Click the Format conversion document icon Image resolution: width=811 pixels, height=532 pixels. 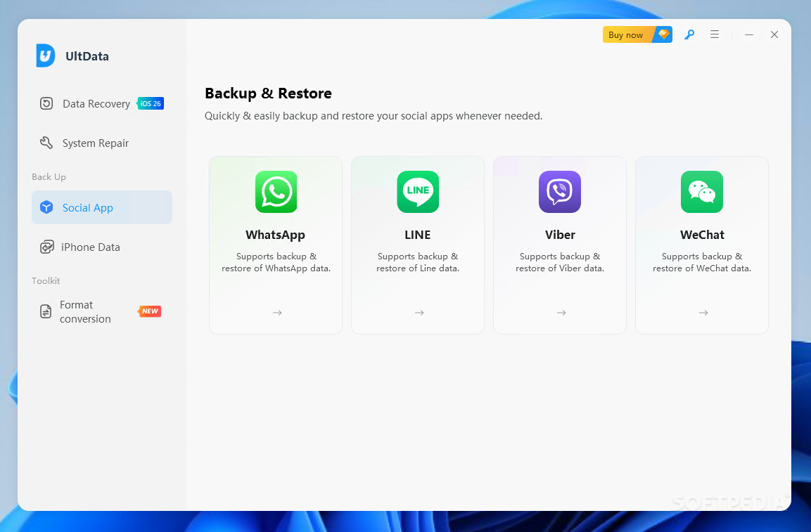(x=46, y=311)
